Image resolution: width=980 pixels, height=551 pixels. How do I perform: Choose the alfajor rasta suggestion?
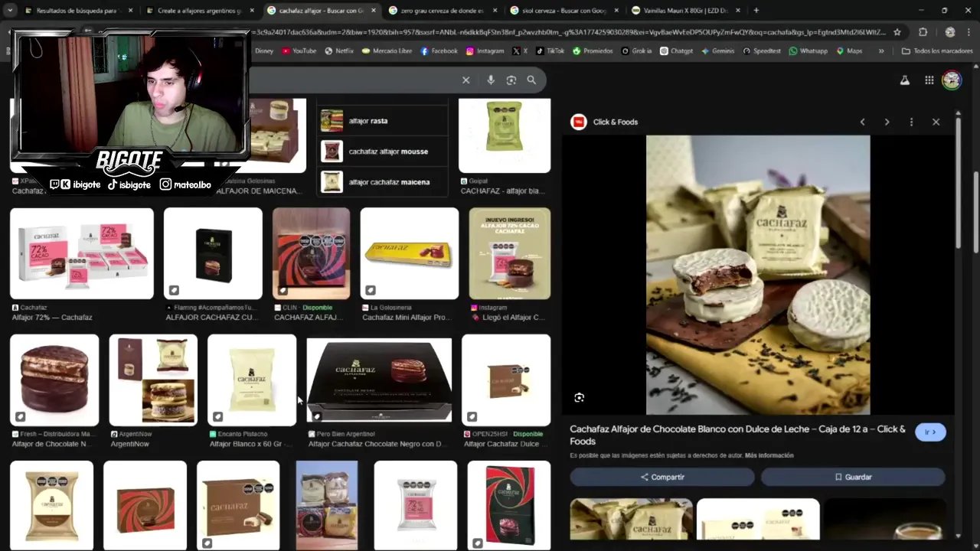(382, 121)
